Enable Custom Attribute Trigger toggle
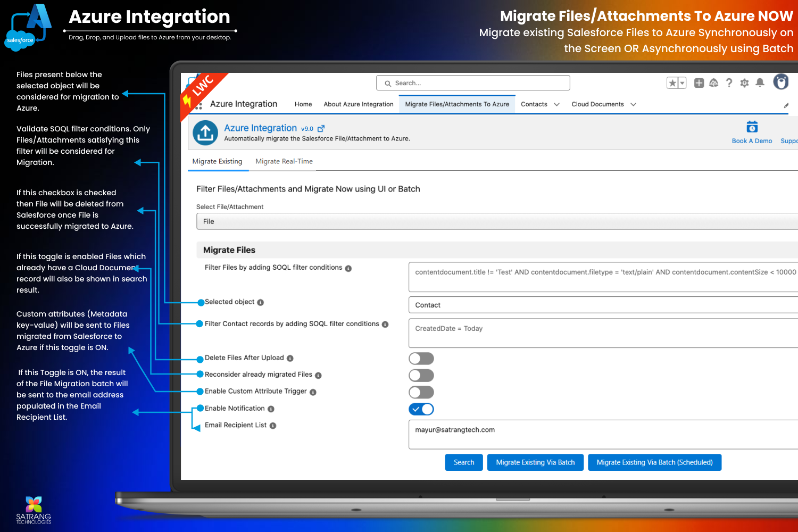The width and height of the screenshot is (798, 532). pos(421,393)
